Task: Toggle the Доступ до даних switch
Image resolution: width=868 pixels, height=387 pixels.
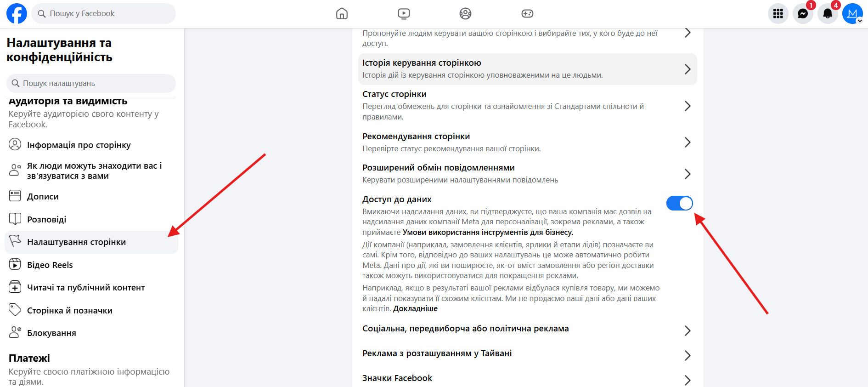Action: (x=679, y=203)
